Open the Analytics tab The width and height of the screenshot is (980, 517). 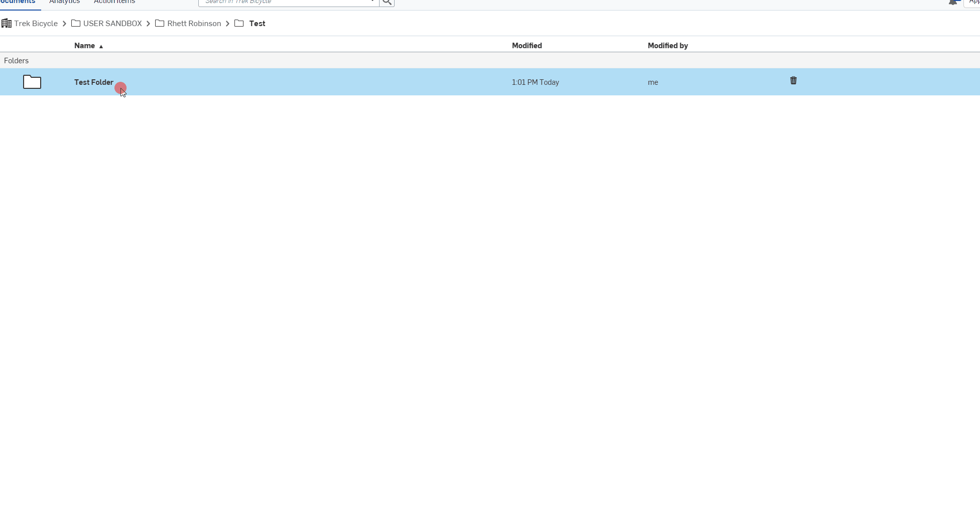pos(64,2)
